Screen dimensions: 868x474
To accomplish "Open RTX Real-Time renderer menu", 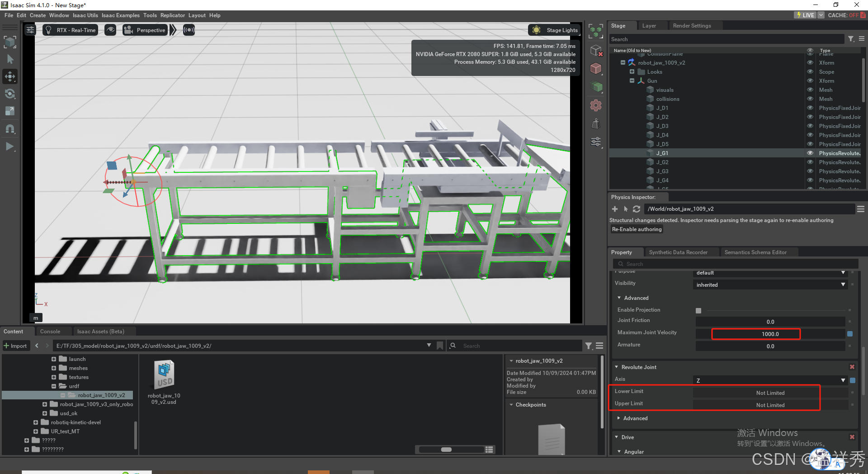I will click(x=70, y=30).
